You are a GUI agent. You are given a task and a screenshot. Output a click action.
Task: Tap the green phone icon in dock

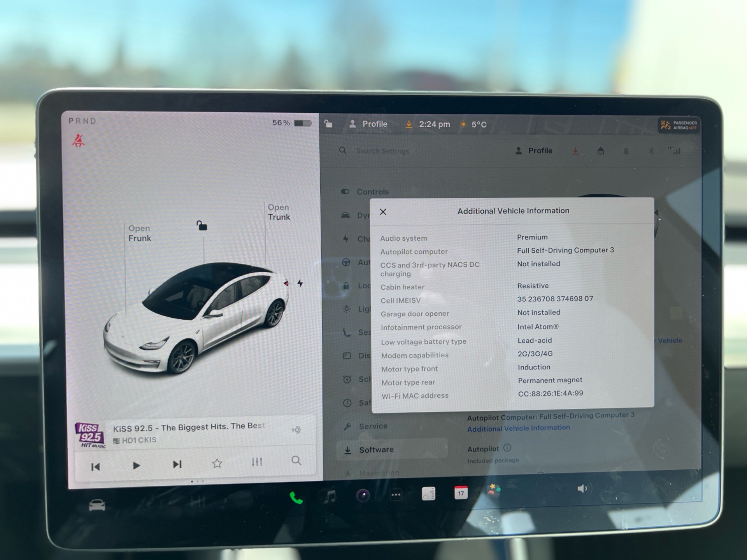coord(296,498)
